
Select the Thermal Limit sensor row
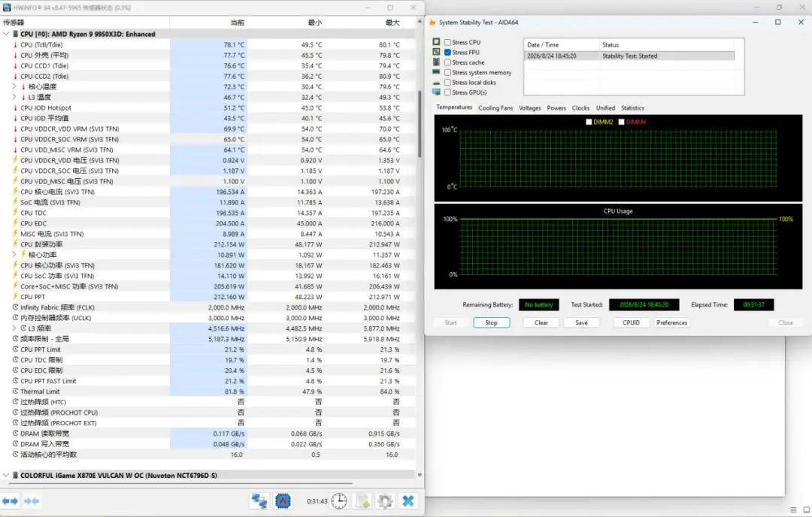208,392
